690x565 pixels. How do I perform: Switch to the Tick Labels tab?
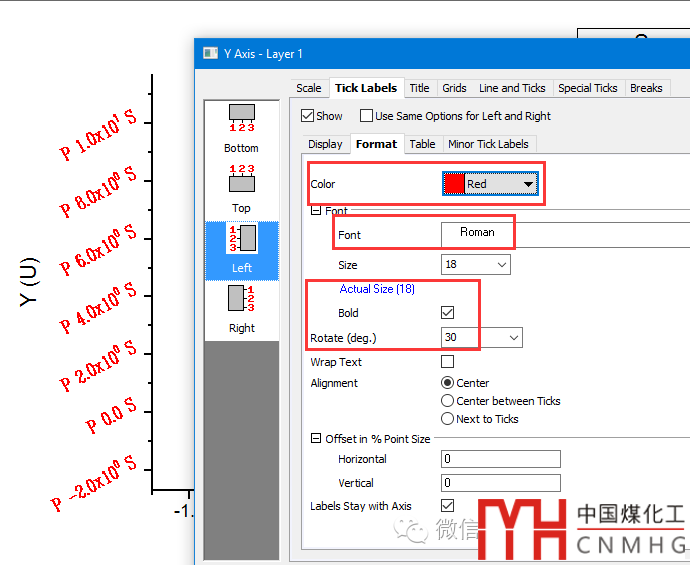(366, 88)
